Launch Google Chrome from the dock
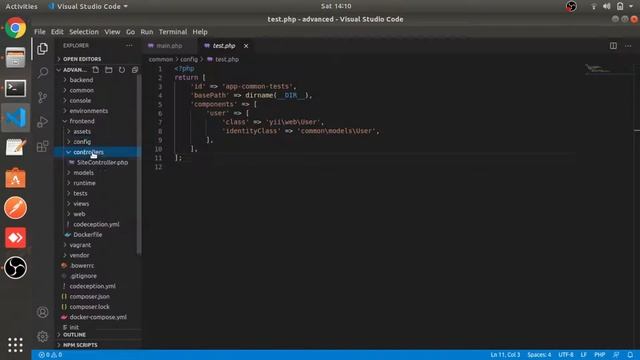Image resolution: width=640 pixels, height=360 pixels. pyautogui.click(x=16, y=28)
